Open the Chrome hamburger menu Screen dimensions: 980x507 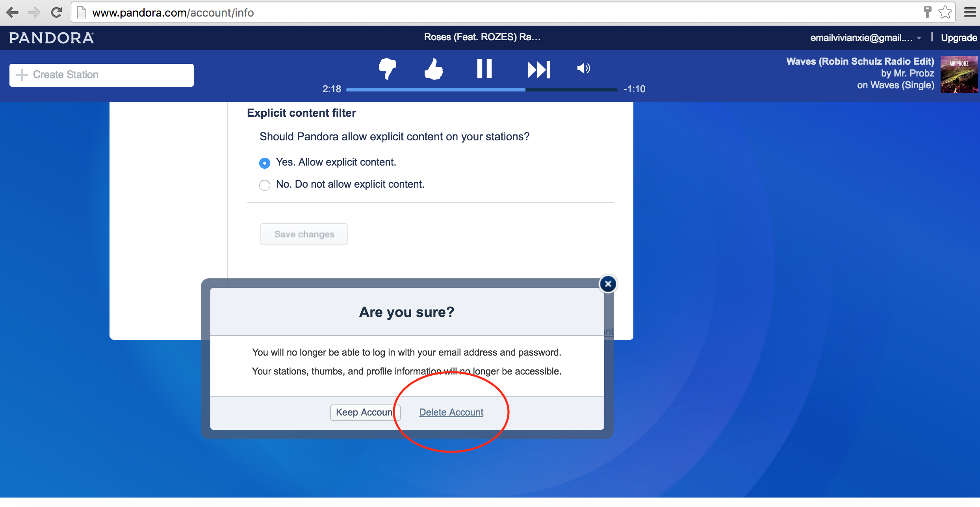(970, 13)
